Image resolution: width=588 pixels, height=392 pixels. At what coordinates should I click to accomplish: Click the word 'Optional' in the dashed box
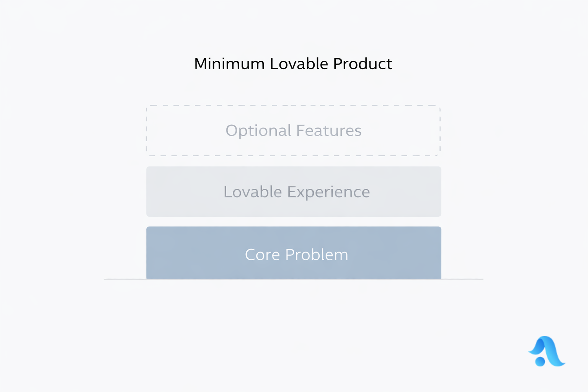pyautogui.click(x=258, y=131)
